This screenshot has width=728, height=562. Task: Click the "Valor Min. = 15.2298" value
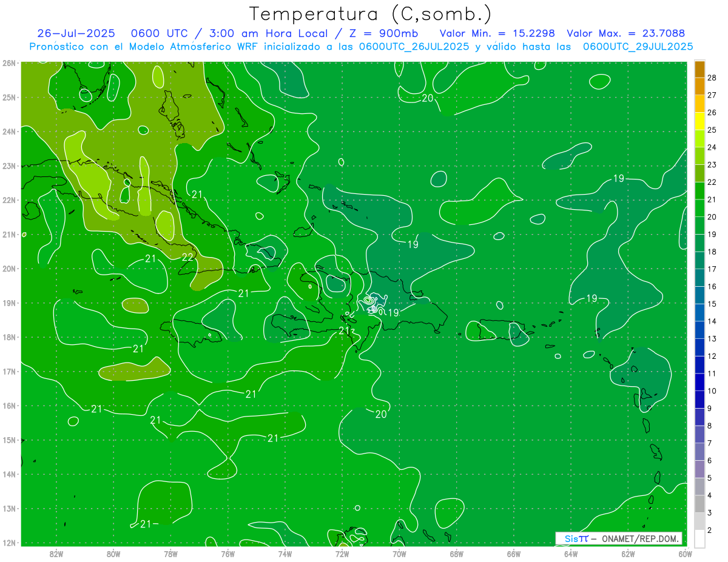[499, 33]
